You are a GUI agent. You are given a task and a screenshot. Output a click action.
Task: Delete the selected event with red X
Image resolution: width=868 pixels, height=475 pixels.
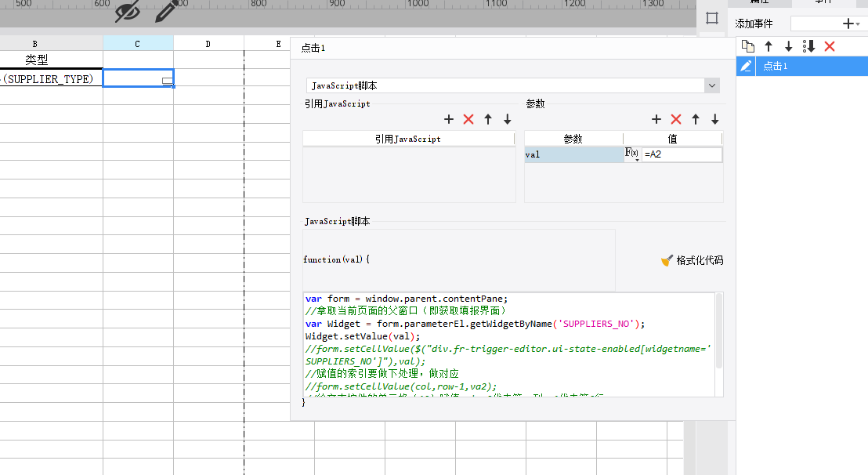[830, 46]
